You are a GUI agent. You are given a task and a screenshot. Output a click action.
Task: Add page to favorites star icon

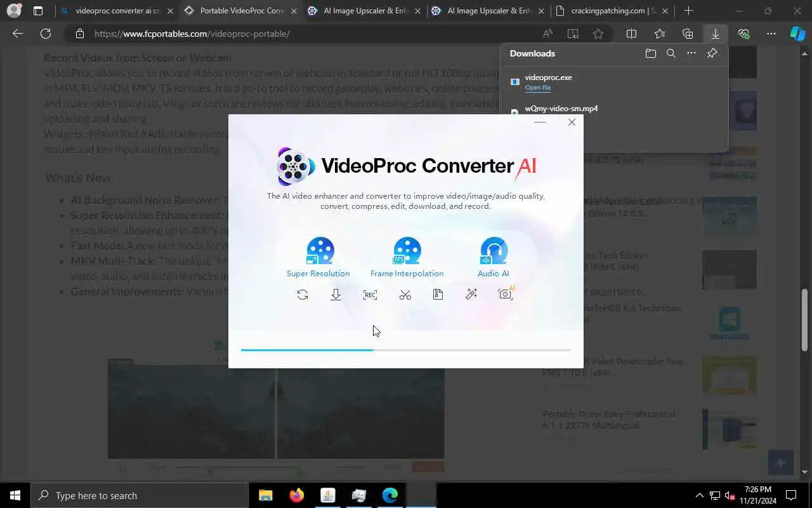pos(598,34)
